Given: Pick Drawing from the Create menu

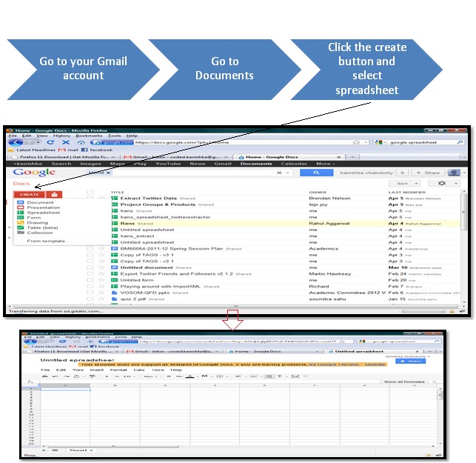Looking at the screenshot, I should click(x=37, y=223).
